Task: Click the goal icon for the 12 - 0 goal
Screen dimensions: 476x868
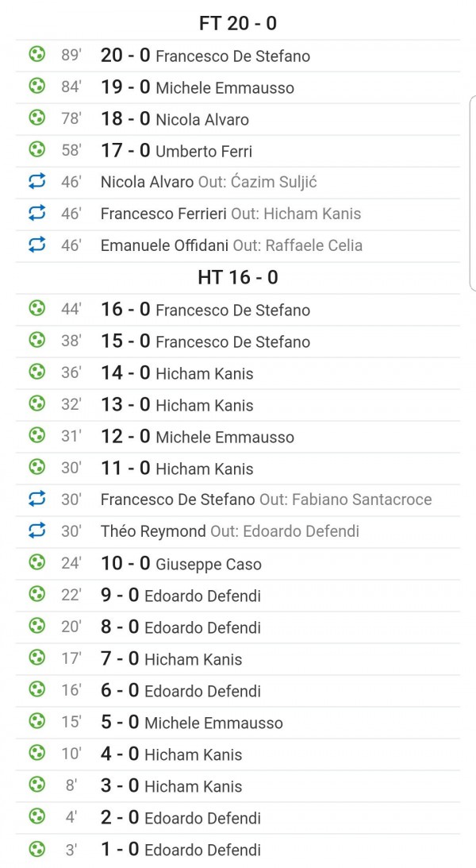Action: [36, 436]
